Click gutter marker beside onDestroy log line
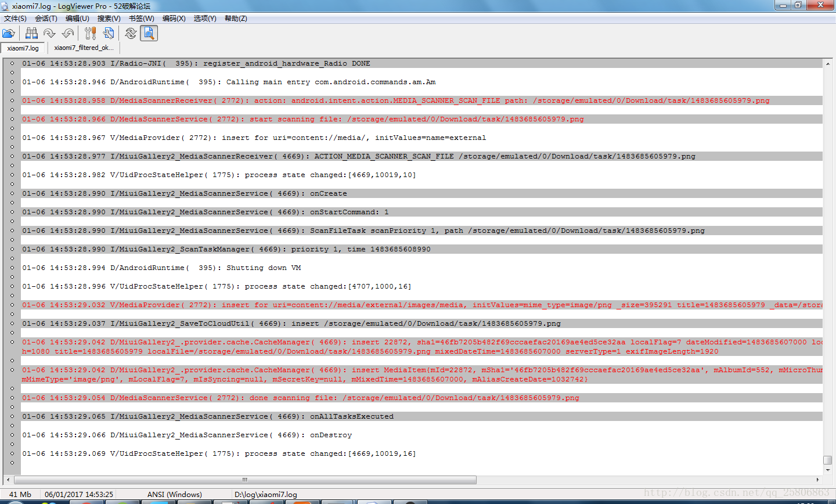This screenshot has width=836, height=504. pyautogui.click(x=12, y=435)
